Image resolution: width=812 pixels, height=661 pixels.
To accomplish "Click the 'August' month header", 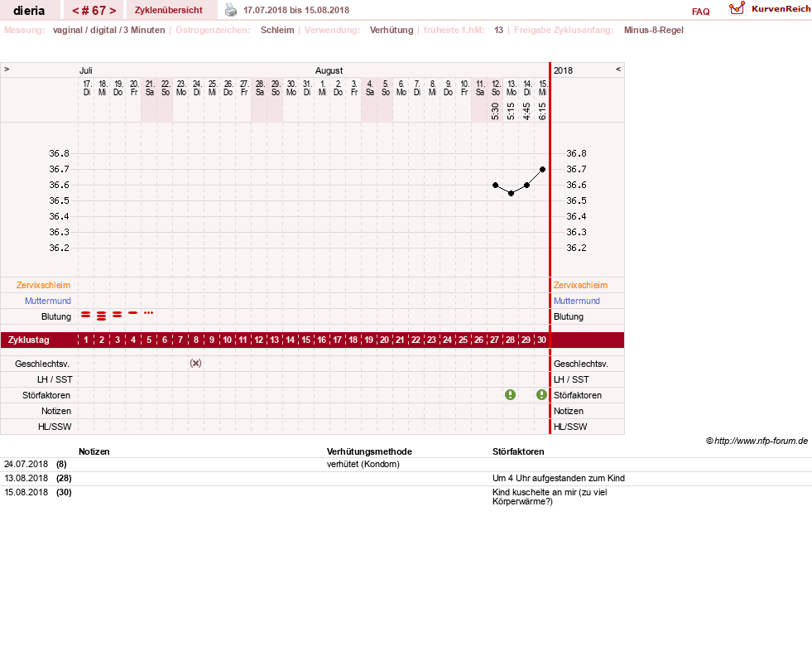I will coord(329,70).
